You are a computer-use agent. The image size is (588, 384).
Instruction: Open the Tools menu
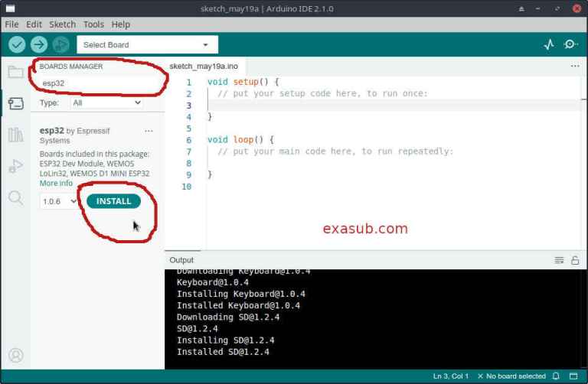(93, 24)
